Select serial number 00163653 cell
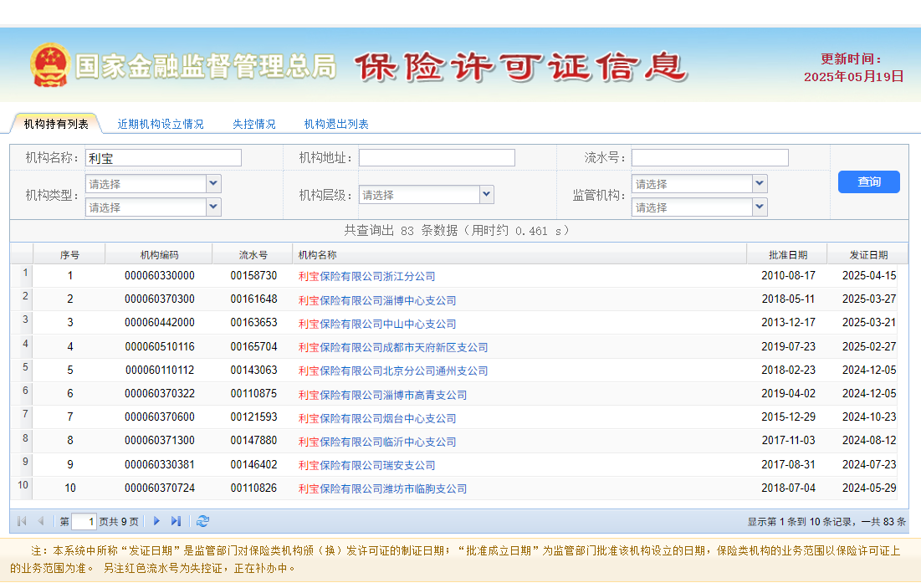Screen dimensions: 921x588 [253, 323]
